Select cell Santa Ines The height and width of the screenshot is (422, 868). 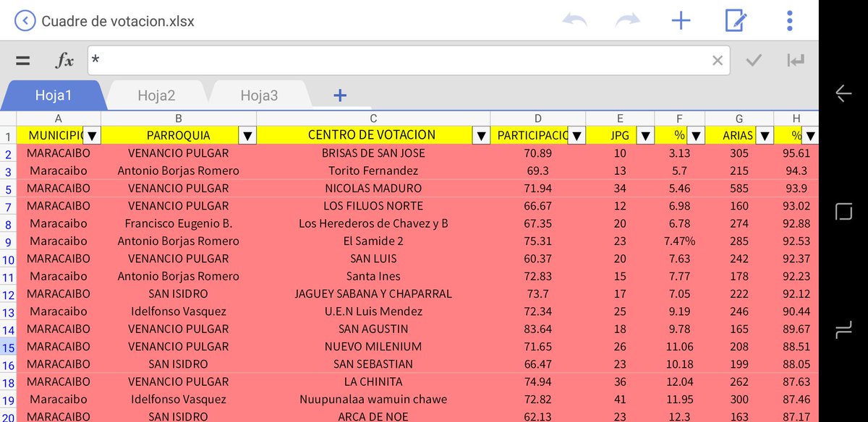tap(373, 276)
